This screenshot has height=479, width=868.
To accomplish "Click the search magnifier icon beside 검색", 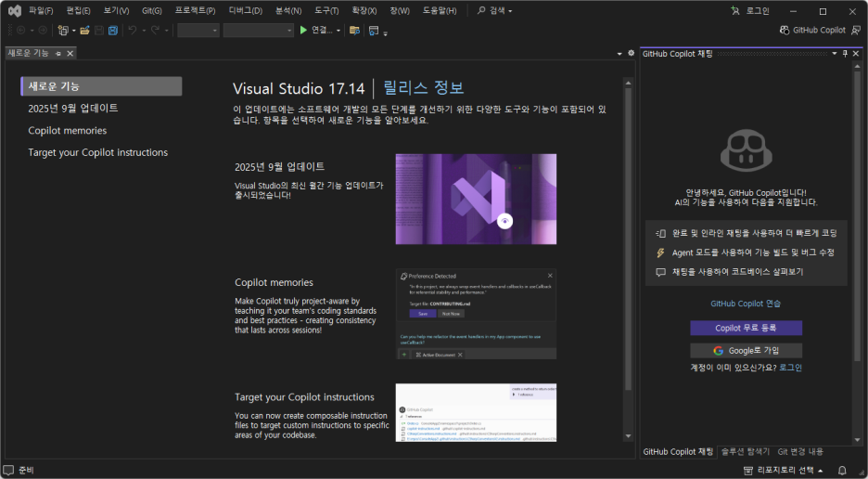I will click(481, 10).
